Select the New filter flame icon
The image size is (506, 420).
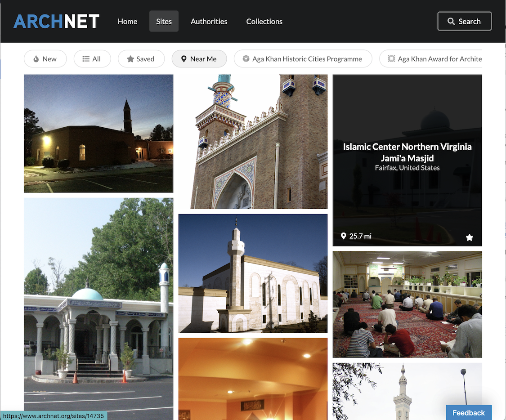coord(36,58)
